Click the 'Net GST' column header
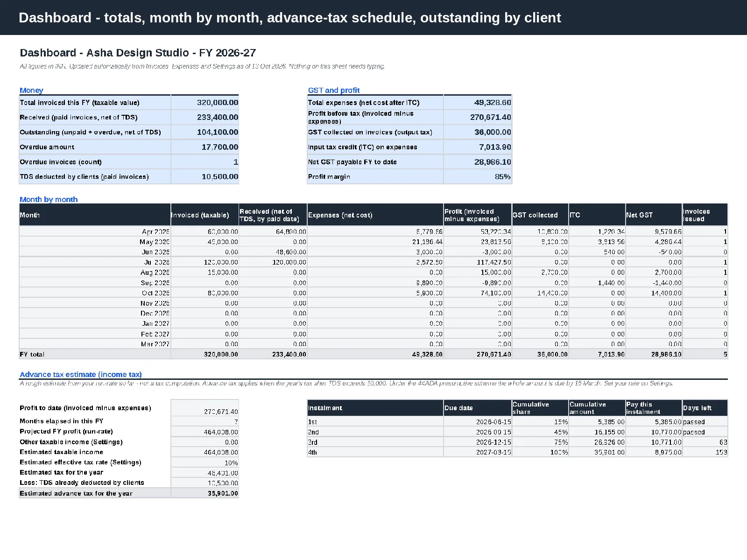 (x=654, y=215)
